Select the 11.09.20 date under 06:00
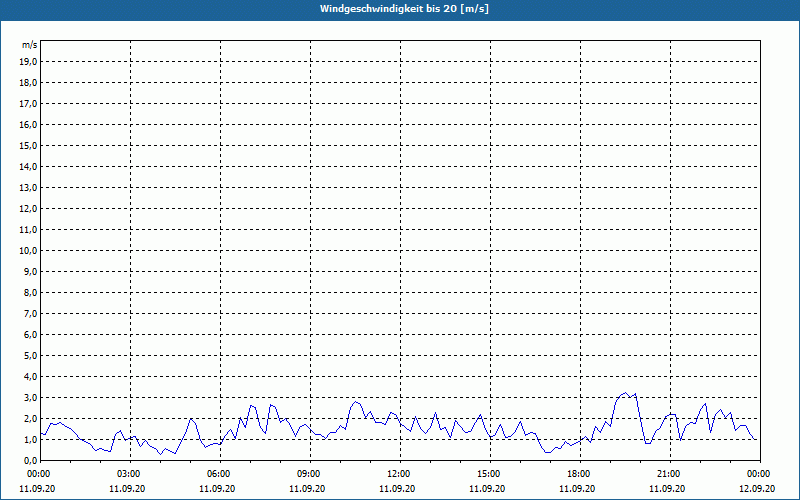This screenshot has height=500, width=800. 217,489
